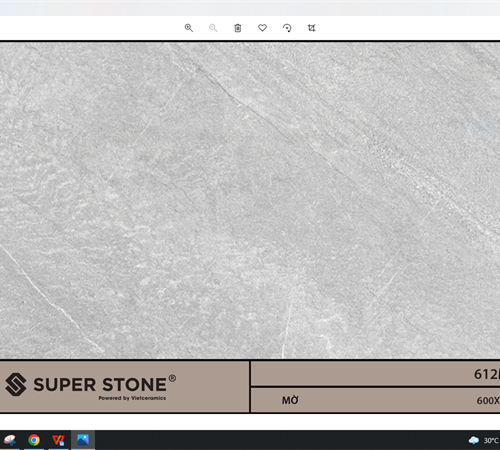The image size is (500, 450).
Task: Click the MỜ finish label
Action: (290, 400)
